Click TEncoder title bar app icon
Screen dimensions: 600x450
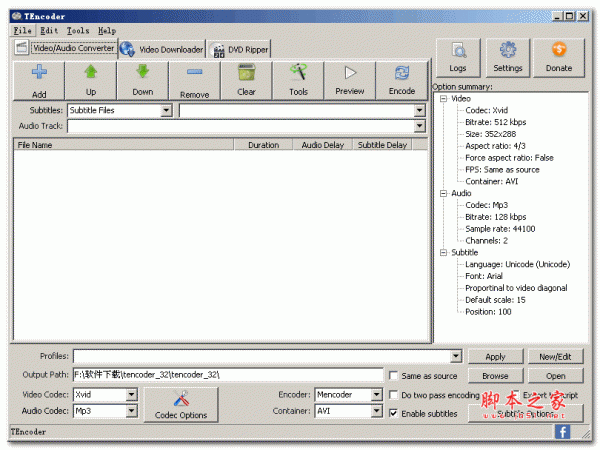coord(16,16)
